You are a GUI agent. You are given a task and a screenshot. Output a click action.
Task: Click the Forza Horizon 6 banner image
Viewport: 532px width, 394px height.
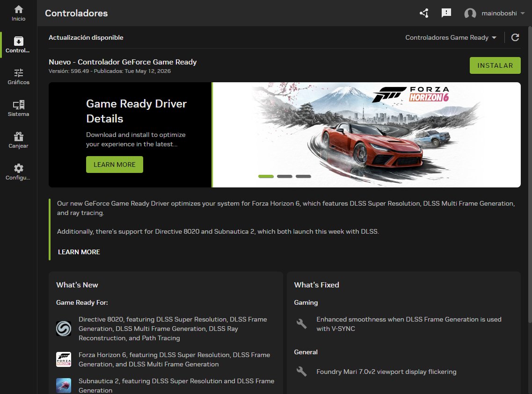[x=366, y=135]
